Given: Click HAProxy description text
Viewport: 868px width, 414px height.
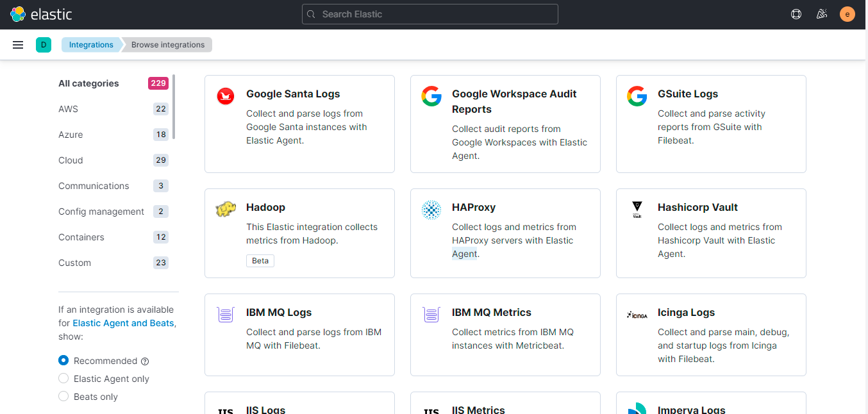Looking at the screenshot, I should coord(514,240).
